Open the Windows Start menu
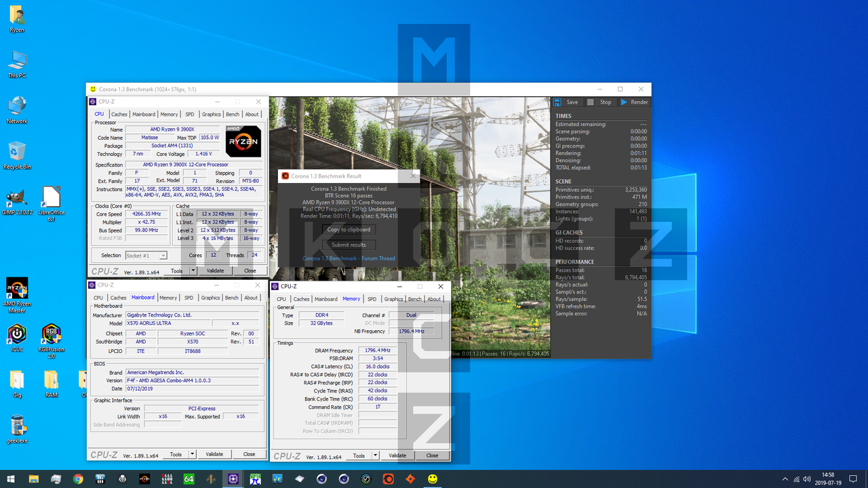Viewport: 868px width, 488px height. (11, 479)
